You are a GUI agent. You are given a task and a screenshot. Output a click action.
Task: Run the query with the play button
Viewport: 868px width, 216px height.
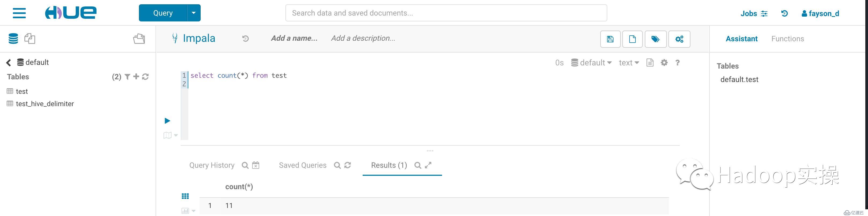167,121
